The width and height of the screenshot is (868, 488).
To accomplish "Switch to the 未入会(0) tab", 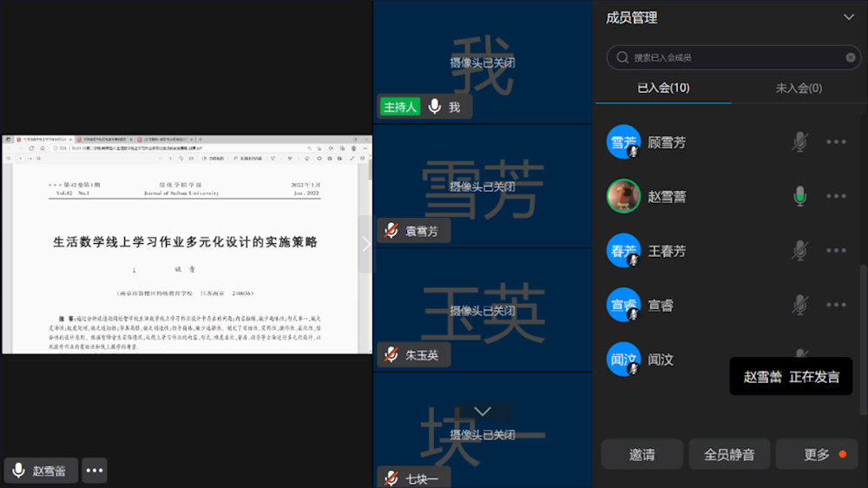I will click(x=799, y=88).
